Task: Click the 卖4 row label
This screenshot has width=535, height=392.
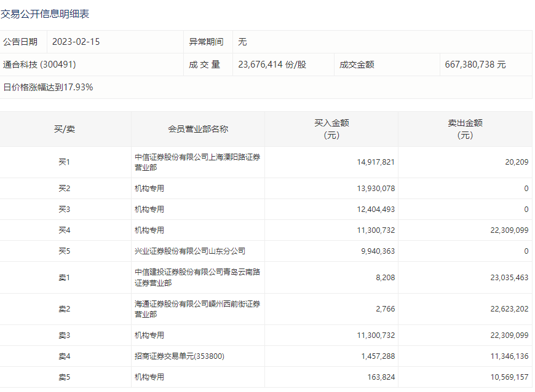Action: click(x=64, y=356)
